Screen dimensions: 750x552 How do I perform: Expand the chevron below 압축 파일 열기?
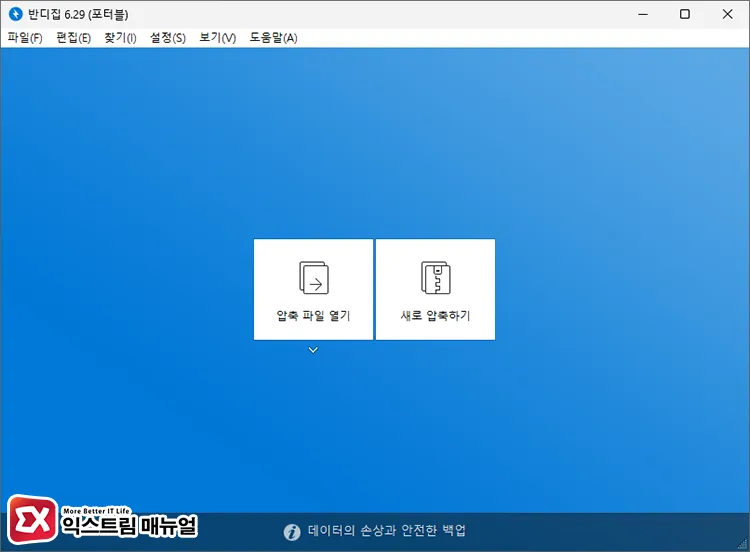coord(313,350)
